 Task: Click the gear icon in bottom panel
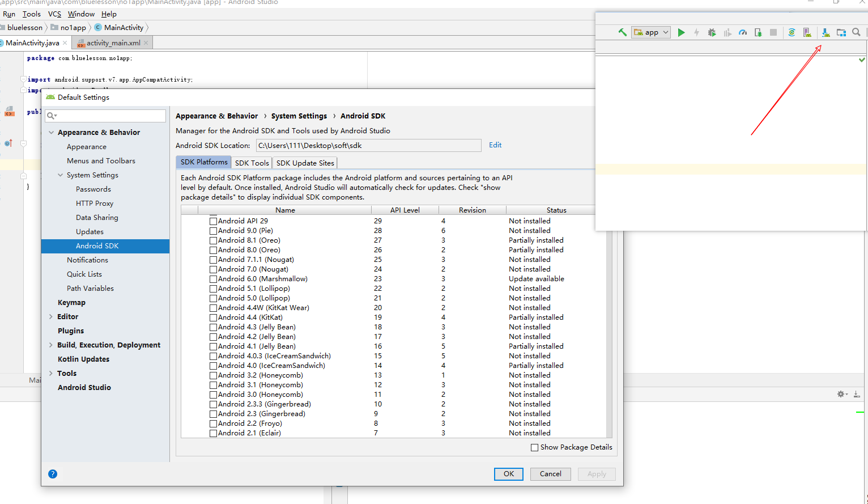pos(842,394)
